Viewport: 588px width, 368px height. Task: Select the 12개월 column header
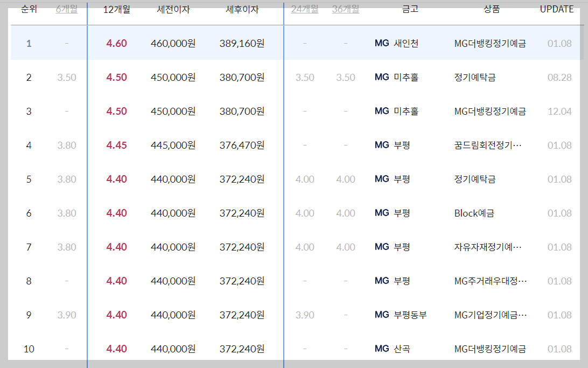click(117, 9)
